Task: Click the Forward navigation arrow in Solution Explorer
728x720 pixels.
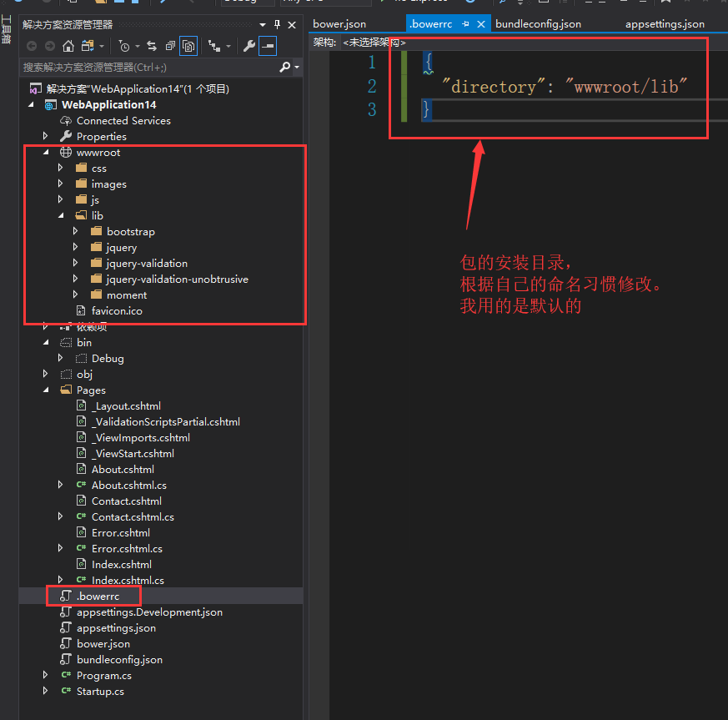Action: coord(50,46)
